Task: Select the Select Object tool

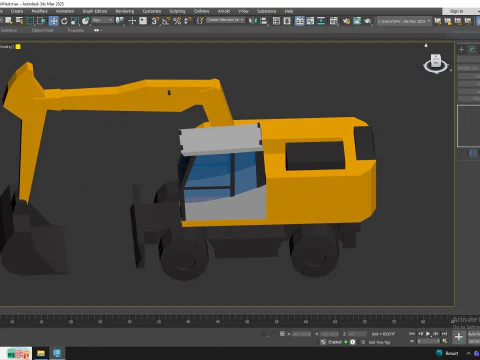Action: click(x=9, y=21)
